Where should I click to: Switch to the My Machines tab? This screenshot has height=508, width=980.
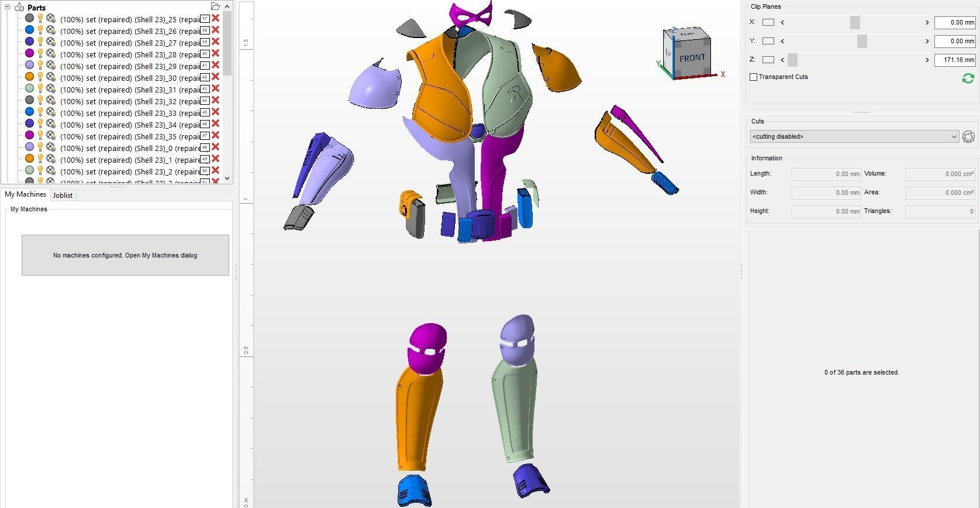[25, 194]
